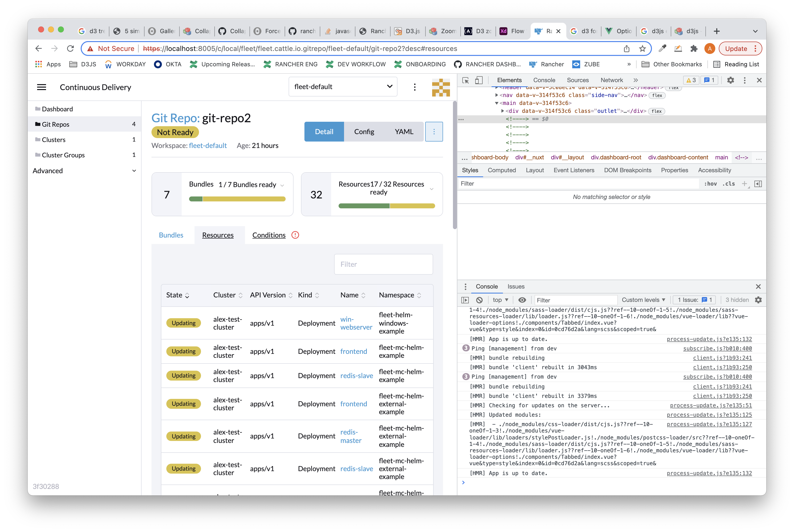The width and height of the screenshot is (794, 532).
Task: Open the Continuous Delivery hamburger menu
Action: click(x=41, y=87)
